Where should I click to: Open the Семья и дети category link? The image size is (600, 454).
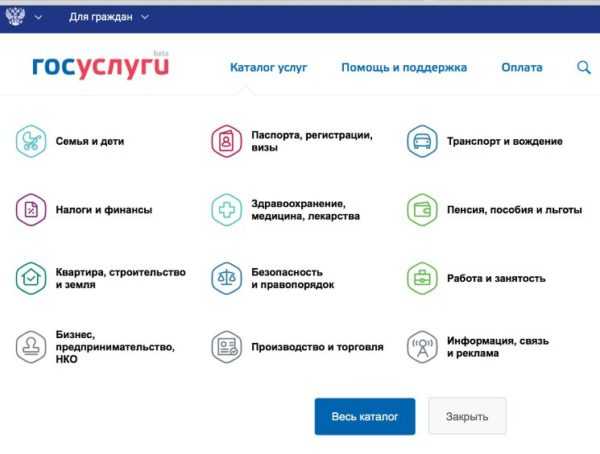coord(90,141)
